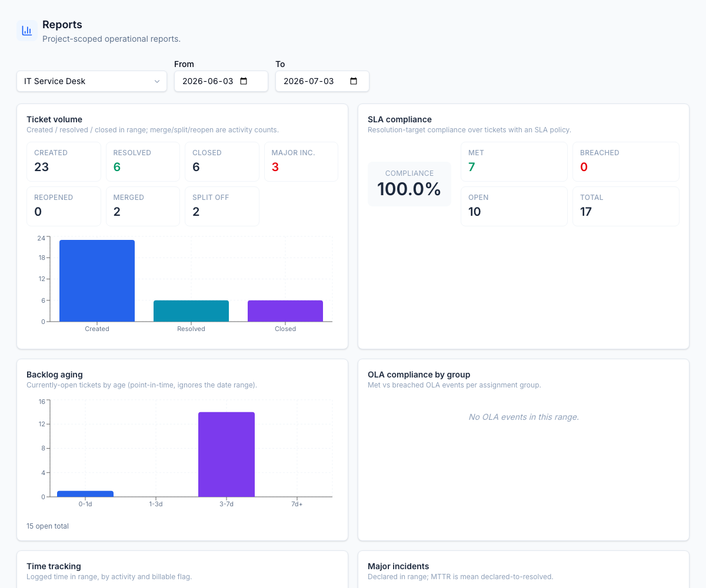
Task: Click the 7d+ axis label in Backlog aging
Action: [x=297, y=505]
